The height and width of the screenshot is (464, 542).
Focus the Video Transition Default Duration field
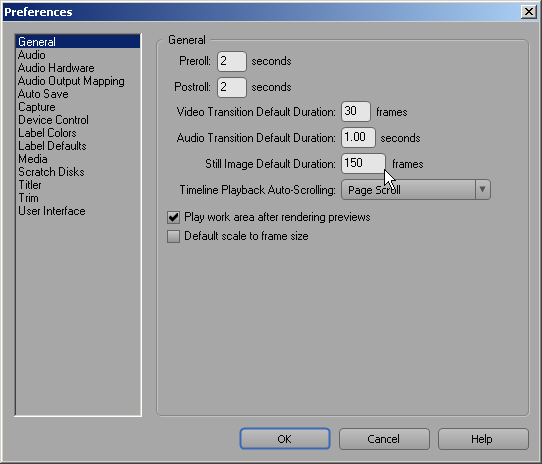pyautogui.click(x=356, y=111)
